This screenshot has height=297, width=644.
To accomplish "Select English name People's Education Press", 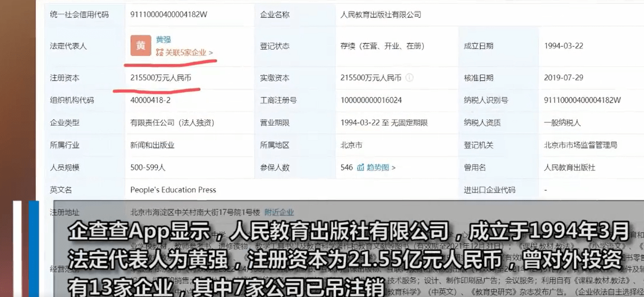I will coord(173,190).
